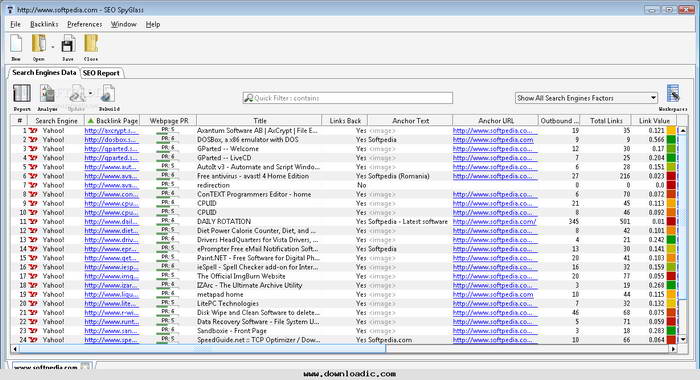Click the New project toolbar icon
The image size is (700, 380).
16,44
